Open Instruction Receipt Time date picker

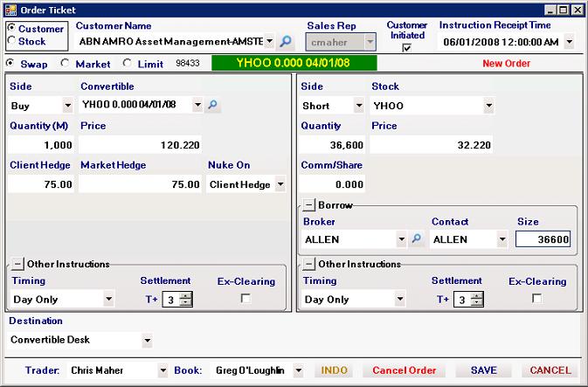point(570,42)
